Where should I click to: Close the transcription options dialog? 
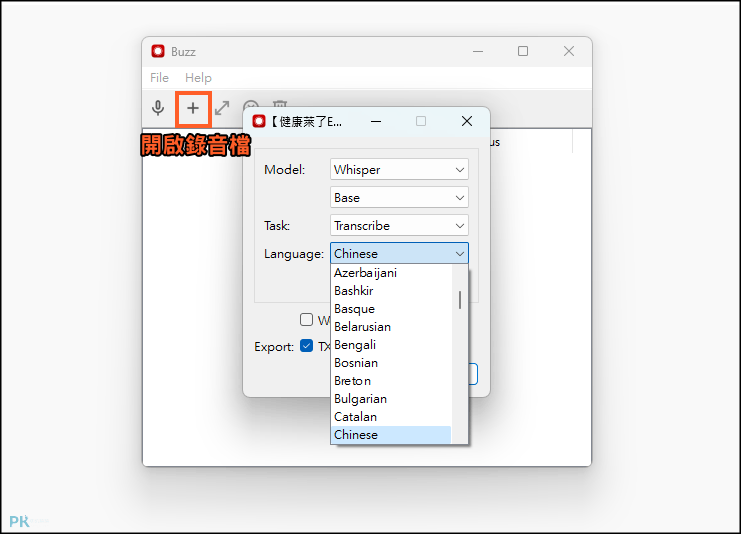click(467, 121)
